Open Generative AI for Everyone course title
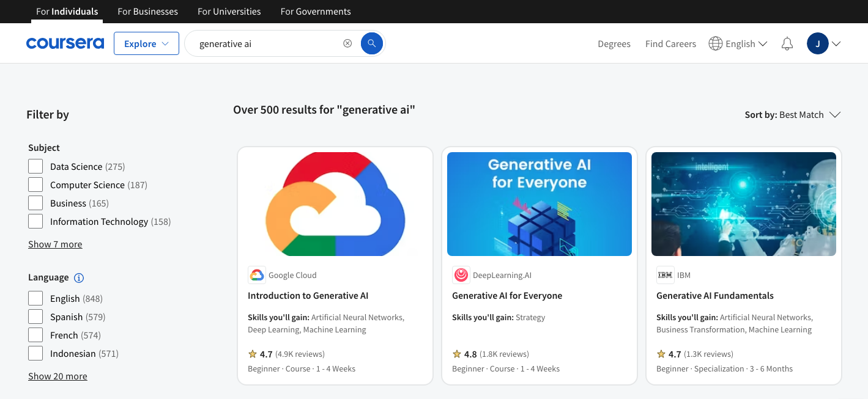 point(507,296)
